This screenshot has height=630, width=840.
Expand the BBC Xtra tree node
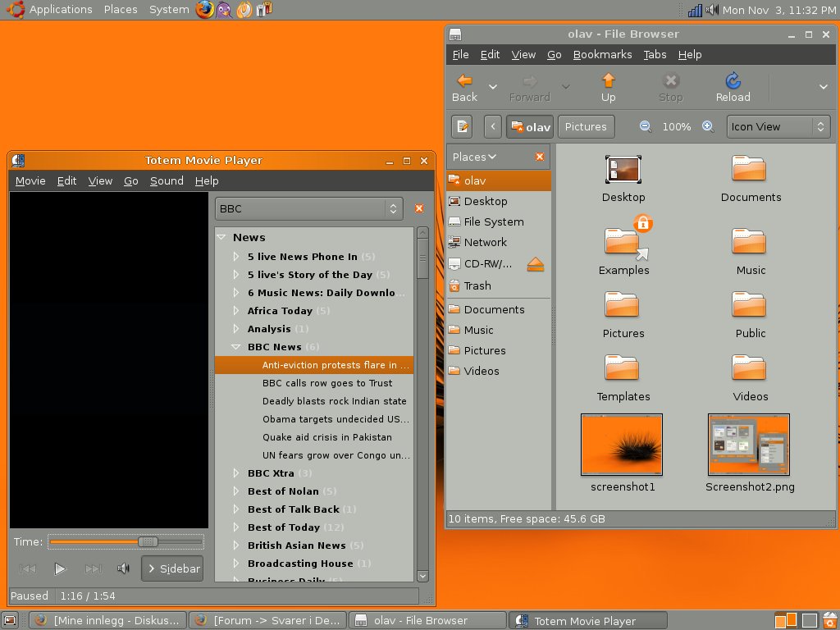[x=236, y=473]
